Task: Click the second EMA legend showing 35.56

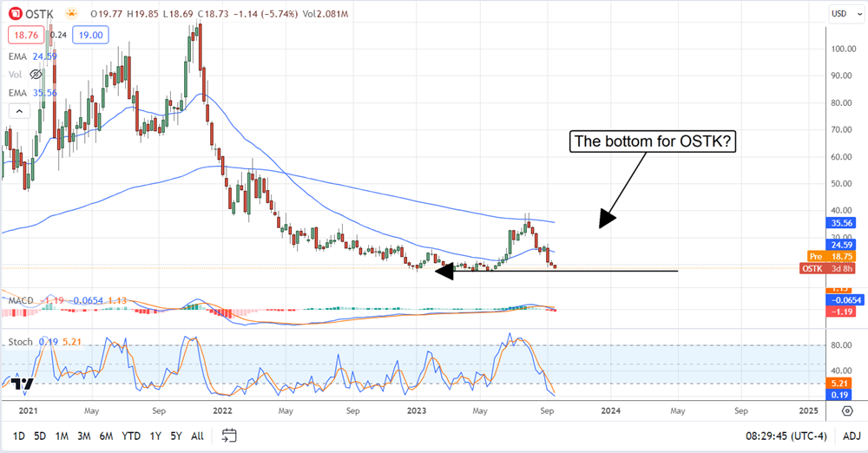Action: point(33,93)
